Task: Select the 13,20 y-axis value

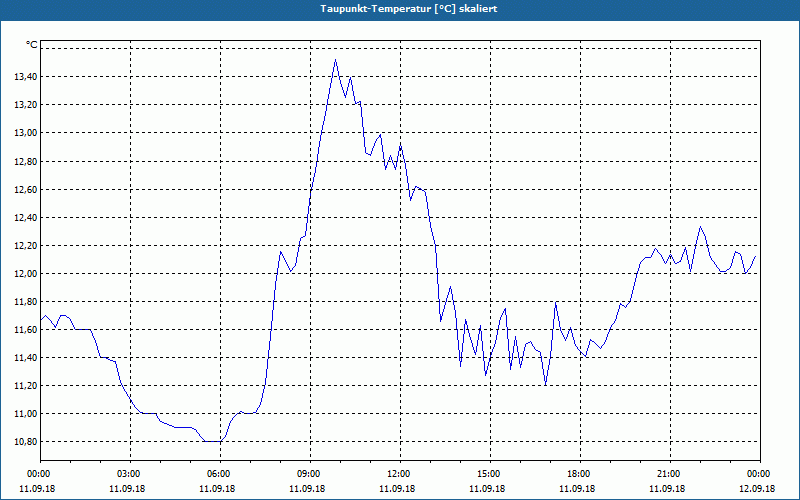Action: pyautogui.click(x=25, y=105)
